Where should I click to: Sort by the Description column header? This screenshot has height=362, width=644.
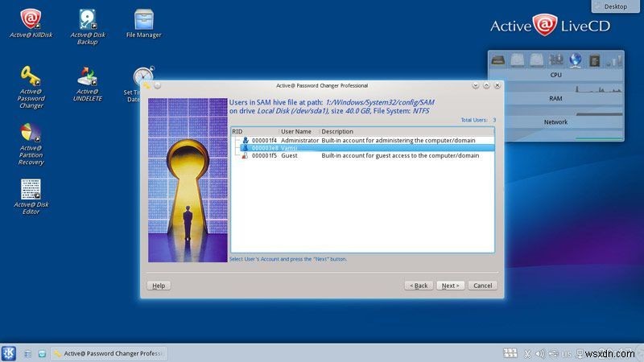click(407, 131)
